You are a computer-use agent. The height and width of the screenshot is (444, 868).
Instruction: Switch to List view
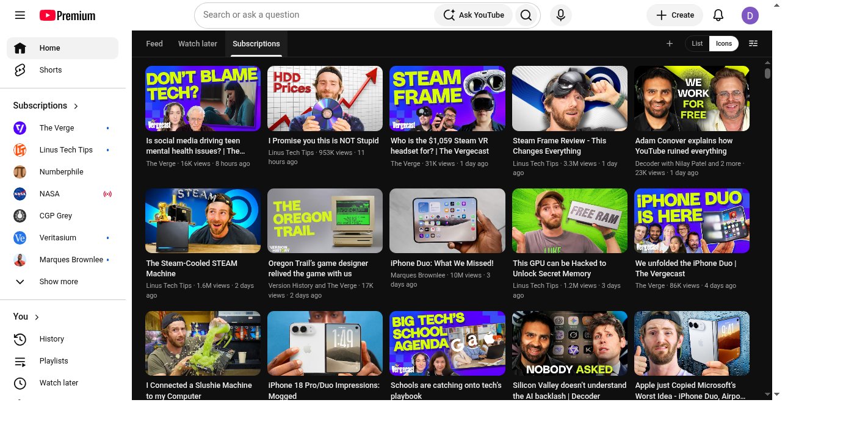tap(697, 44)
